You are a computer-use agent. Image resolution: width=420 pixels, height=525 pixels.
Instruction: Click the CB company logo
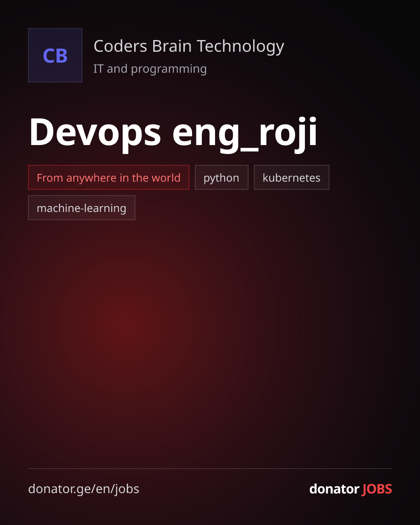point(55,55)
